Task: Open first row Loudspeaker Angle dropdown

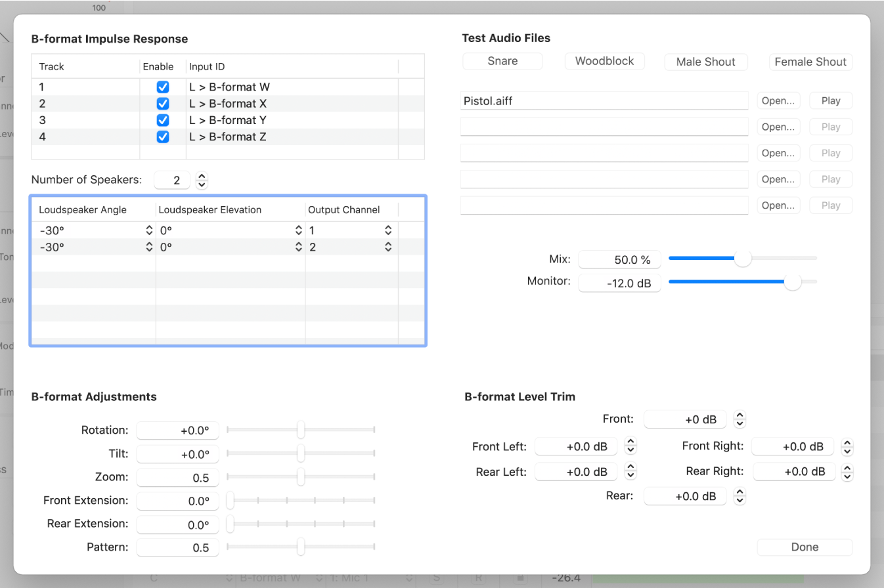Action: point(148,230)
